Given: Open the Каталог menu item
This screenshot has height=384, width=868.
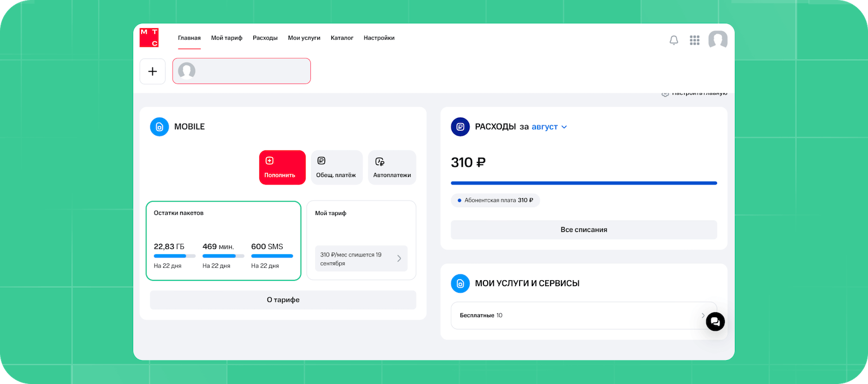Looking at the screenshot, I should coord(342,38).
